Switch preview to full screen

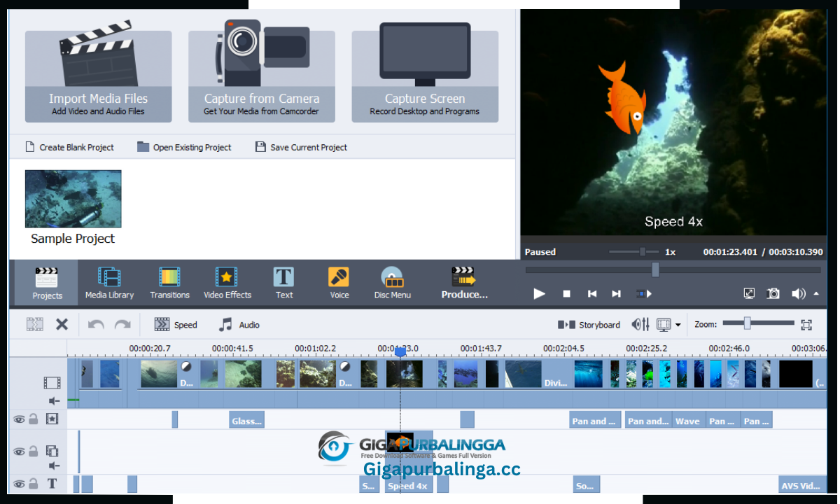749,294
